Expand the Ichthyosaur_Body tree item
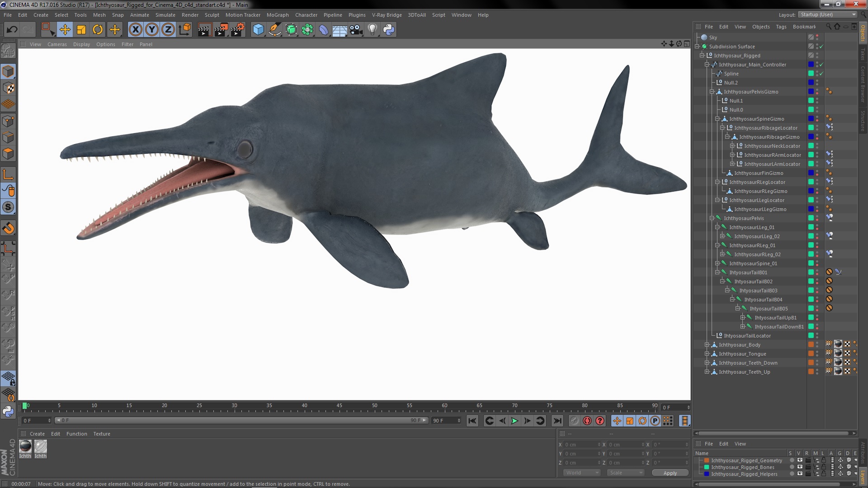The width and height of the screenshot is (868, 488). tap(707, 345)
